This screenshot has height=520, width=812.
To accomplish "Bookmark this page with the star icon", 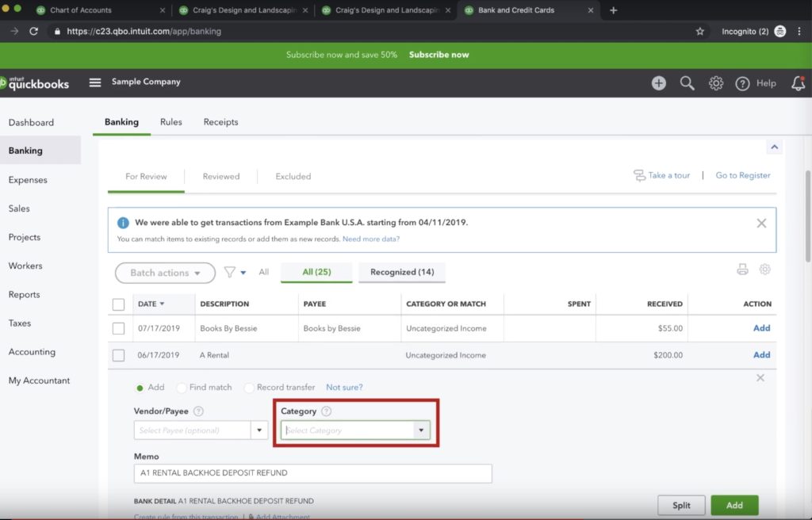I will pyautogui.click(x=699, y=31).
